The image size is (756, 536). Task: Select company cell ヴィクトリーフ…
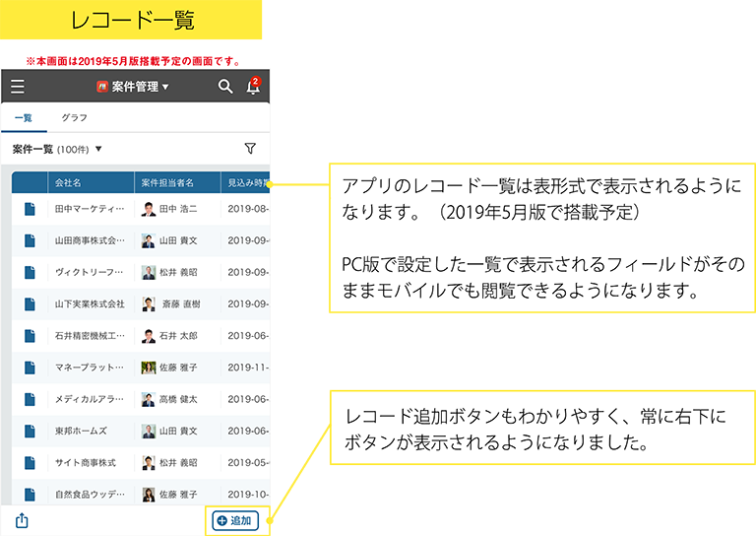click(x=92, y=272)
